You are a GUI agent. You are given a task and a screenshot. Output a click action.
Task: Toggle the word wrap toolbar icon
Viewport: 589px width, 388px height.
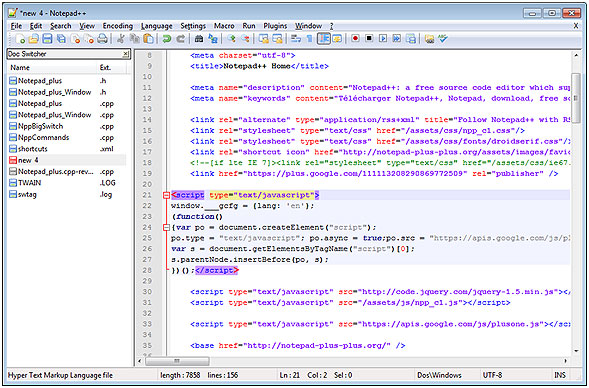pyautogui.click(x=296, y=38)
